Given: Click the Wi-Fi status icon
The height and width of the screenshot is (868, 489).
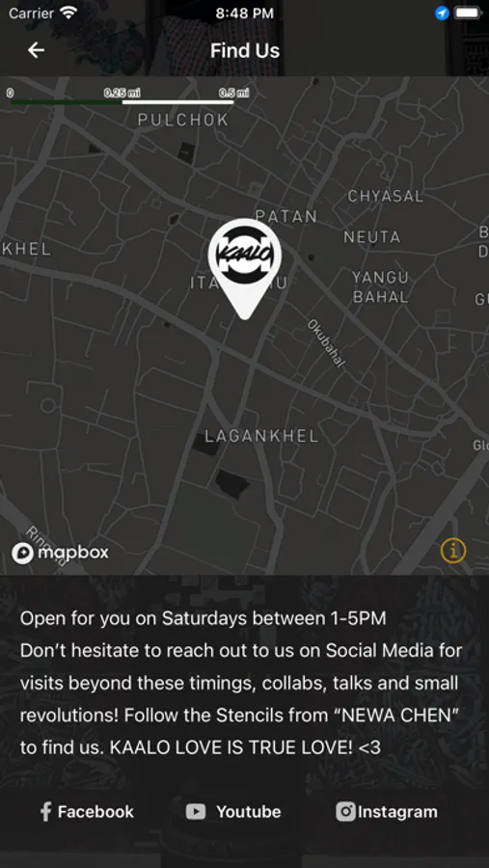Looking at the screenshot, I should coord(68,13).
